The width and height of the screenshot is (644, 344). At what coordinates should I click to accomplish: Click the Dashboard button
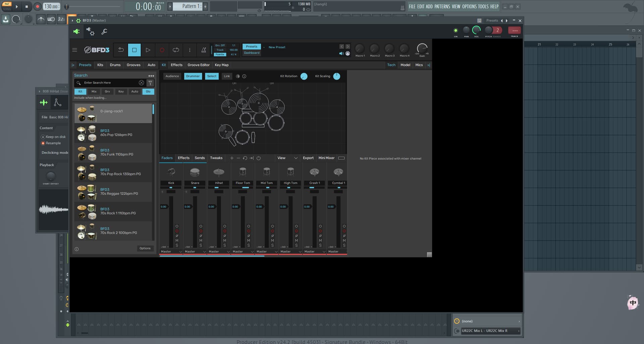[252, 53]
